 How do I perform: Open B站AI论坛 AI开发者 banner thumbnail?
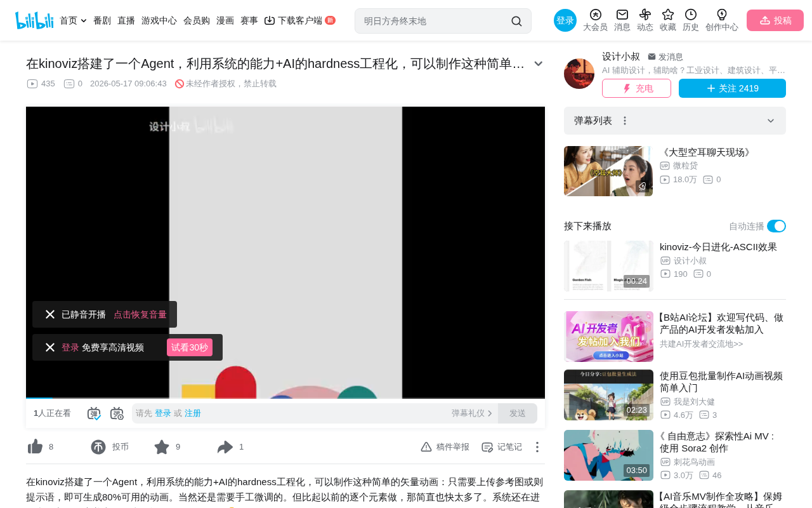[608, 337]
